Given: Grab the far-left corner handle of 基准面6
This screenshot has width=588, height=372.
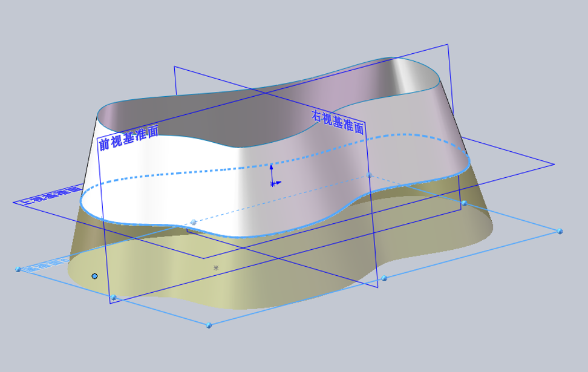Looking at the screenshot, I should click(x=18, y=269).
